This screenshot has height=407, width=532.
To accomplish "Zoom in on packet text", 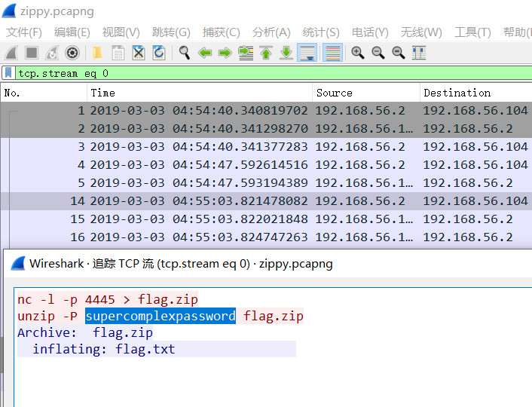I will (358, 53).
